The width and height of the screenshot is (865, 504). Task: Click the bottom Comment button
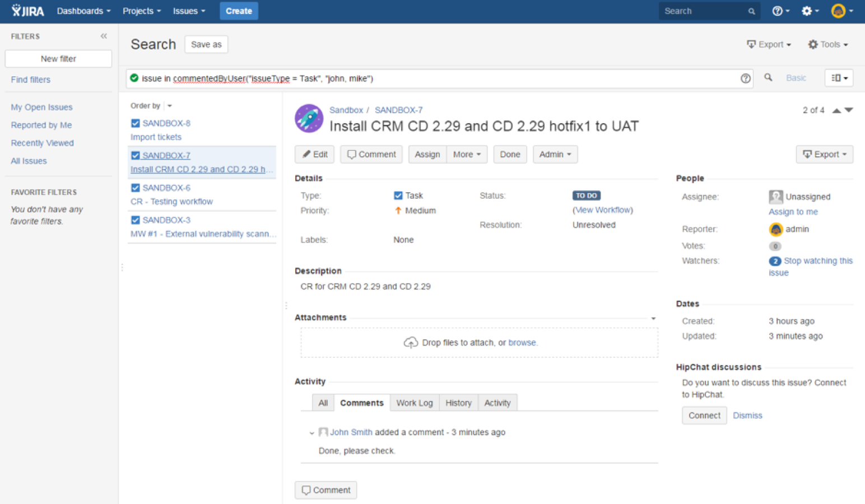tap(325, 490)
